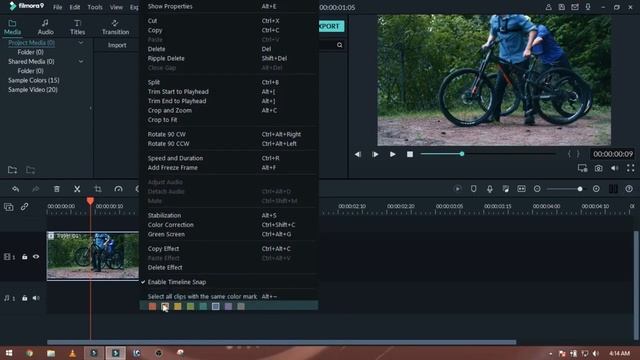Collapse Project Media tree arrow
This screenshot has width=640, height=360.
tap(81, 42)
